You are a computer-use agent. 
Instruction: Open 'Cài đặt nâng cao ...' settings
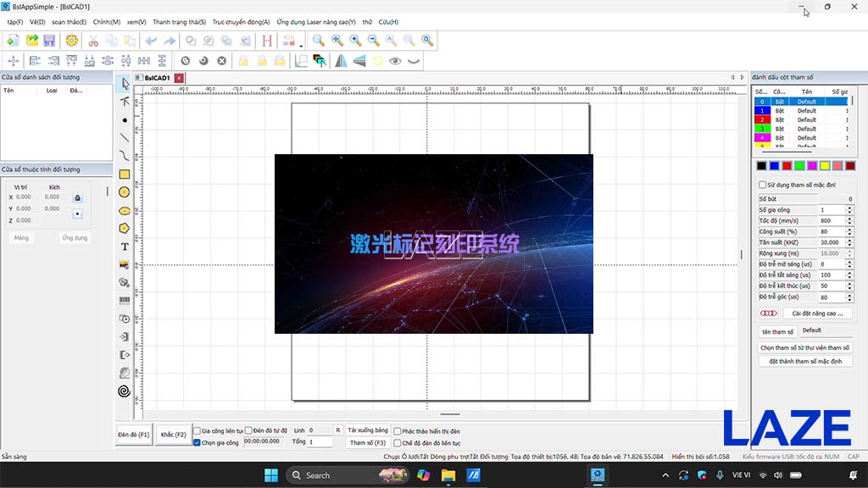tap(817, 313)
